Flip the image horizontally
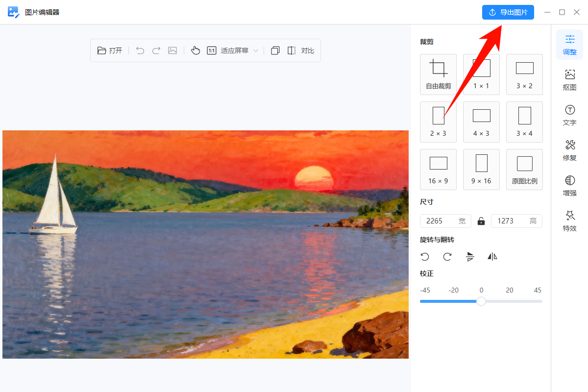The image size is (588, 392). pyautogui.click(x=492, y=257)
